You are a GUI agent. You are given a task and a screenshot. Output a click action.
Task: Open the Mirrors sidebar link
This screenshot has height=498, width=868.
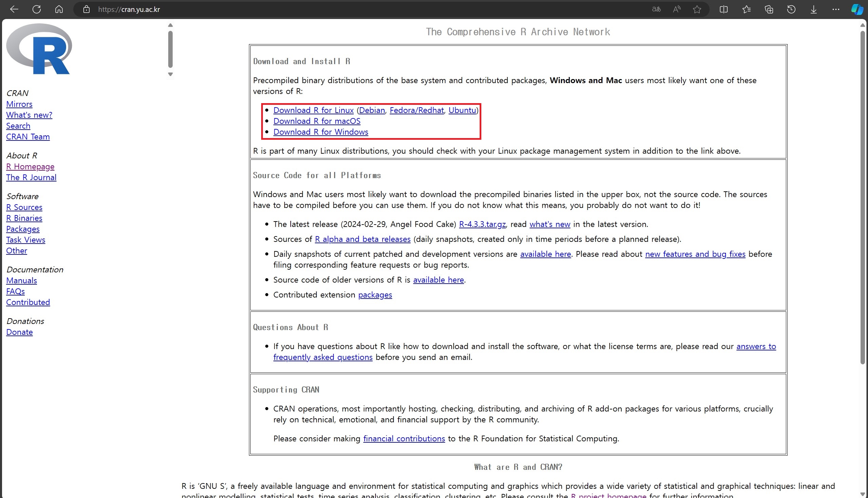click(19, 104)
